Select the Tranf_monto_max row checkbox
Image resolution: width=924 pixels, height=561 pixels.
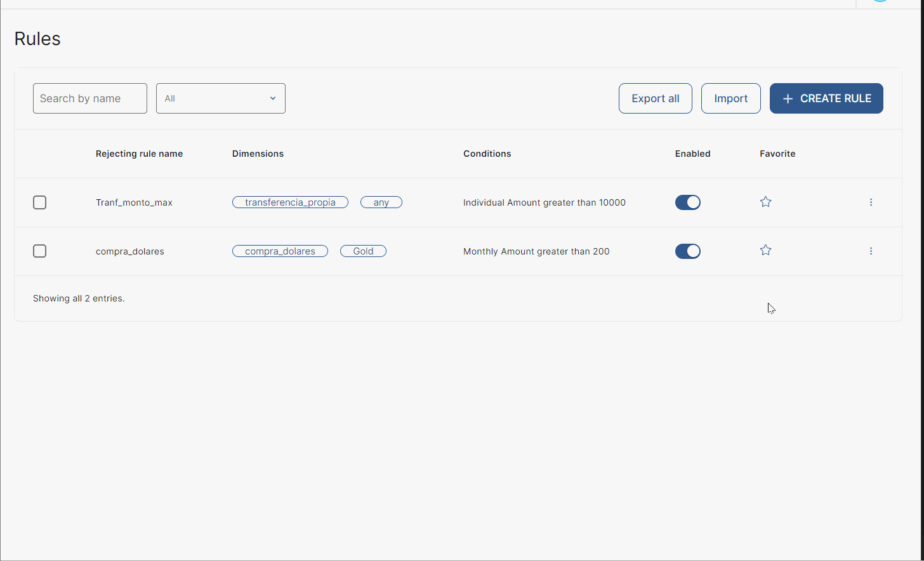coord(39,202)
